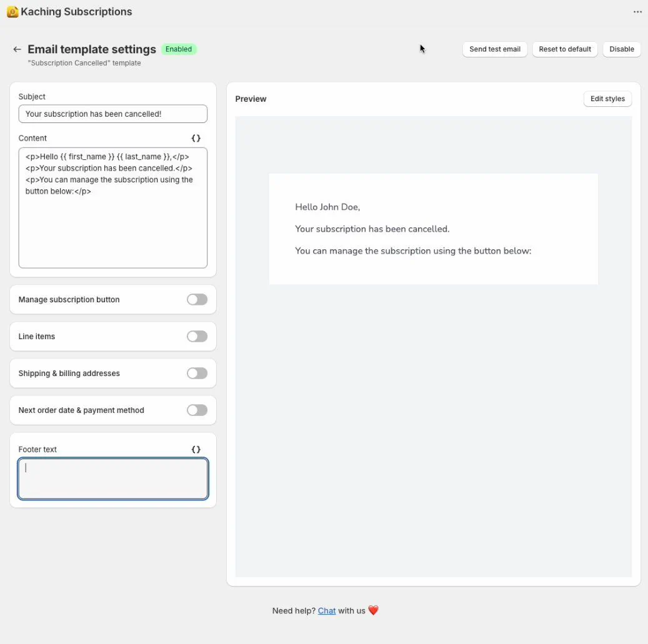This screenshot has width=648, height=644.
Task: Open Edit styles for the preview
Action: click(x=607, y=99)
